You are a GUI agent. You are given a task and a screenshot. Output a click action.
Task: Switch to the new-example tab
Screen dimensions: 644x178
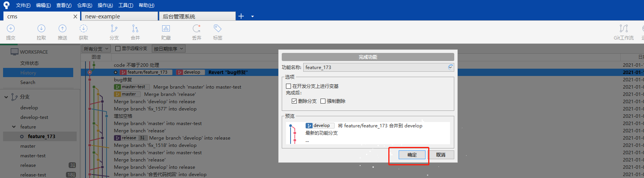[119, 16]
